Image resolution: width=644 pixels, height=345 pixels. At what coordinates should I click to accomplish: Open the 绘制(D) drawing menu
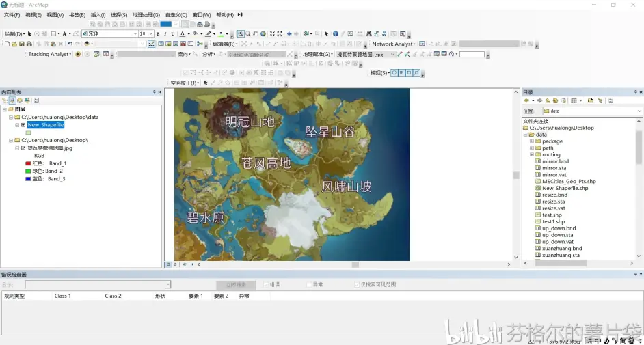pyautogui.click(x=15, y=33)
